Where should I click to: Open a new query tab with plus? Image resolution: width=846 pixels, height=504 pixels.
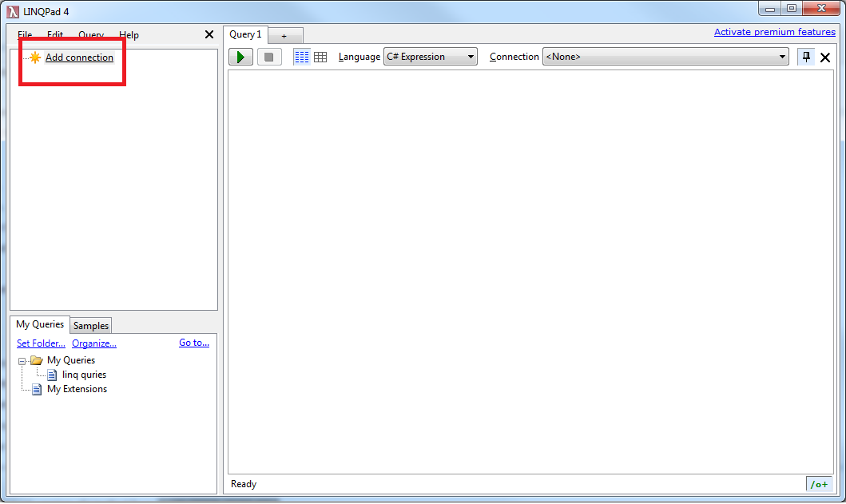(284, 36)
